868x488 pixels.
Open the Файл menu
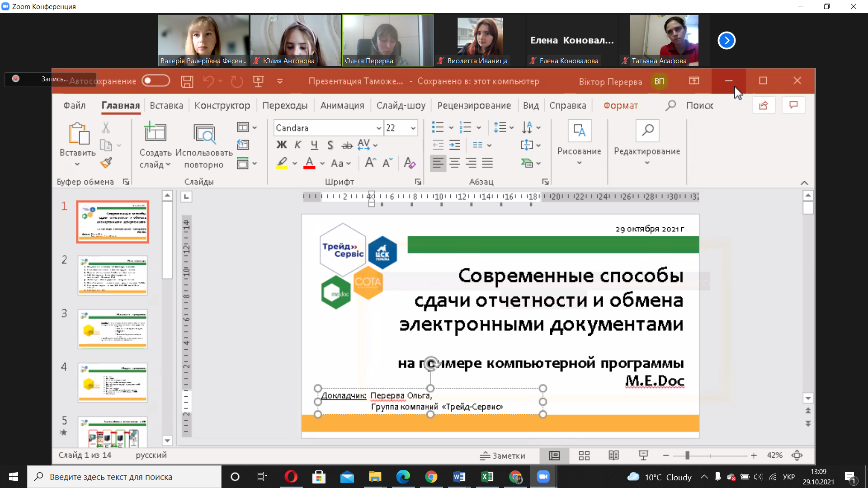pos(75,106)
